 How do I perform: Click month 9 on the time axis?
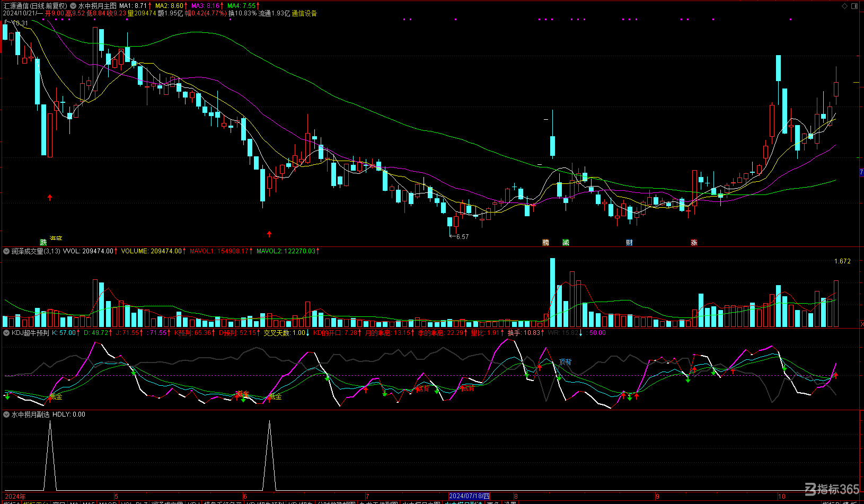[657, 497]
